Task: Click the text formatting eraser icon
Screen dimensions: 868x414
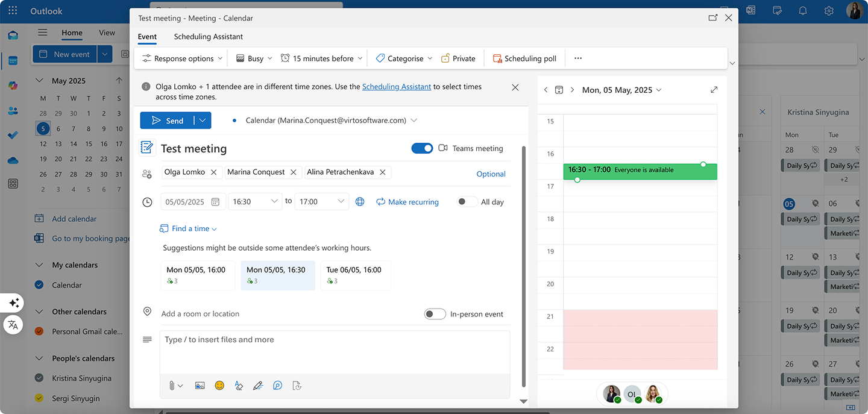Action: 239,386
